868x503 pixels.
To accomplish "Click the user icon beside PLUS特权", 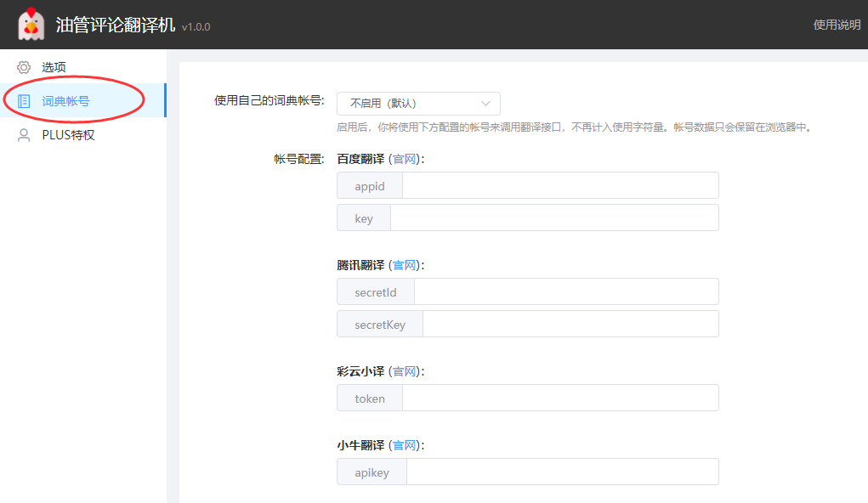I will click(x=24, y=136).
